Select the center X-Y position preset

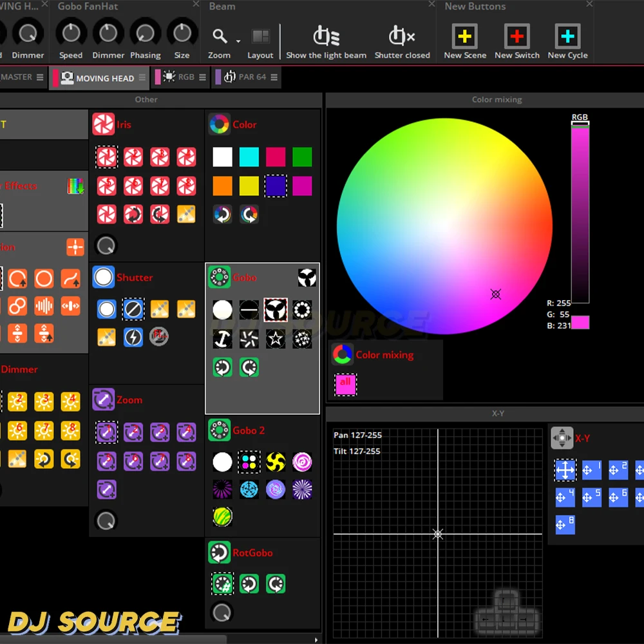[565, 470]
